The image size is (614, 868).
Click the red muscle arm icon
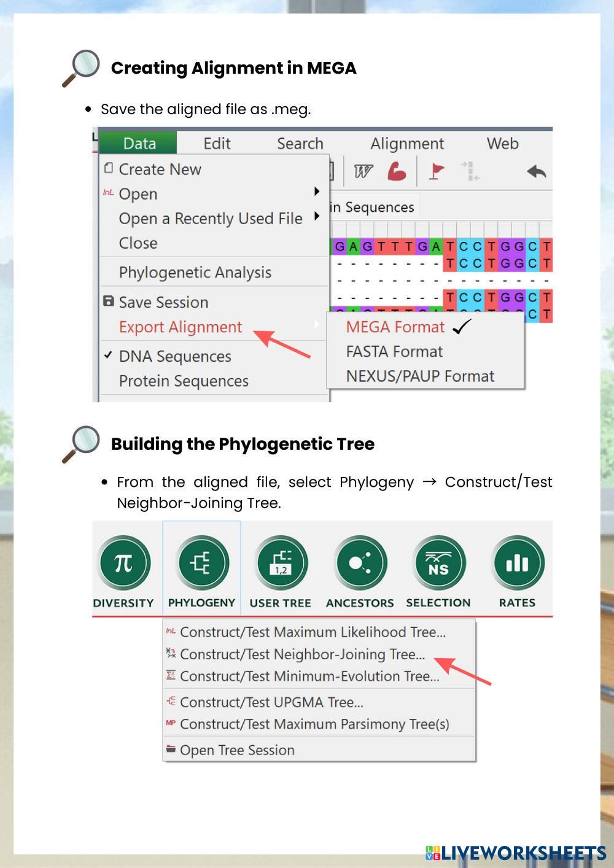point(397,172)
